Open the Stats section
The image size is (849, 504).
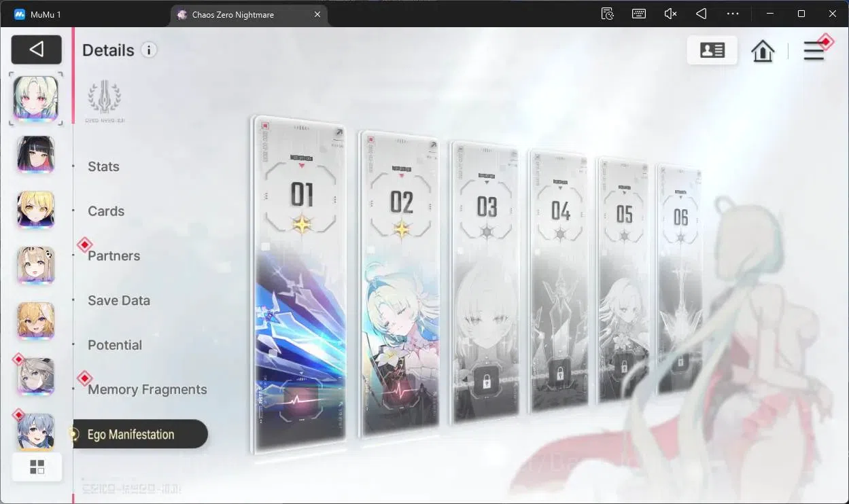click(x=103, y=166)
